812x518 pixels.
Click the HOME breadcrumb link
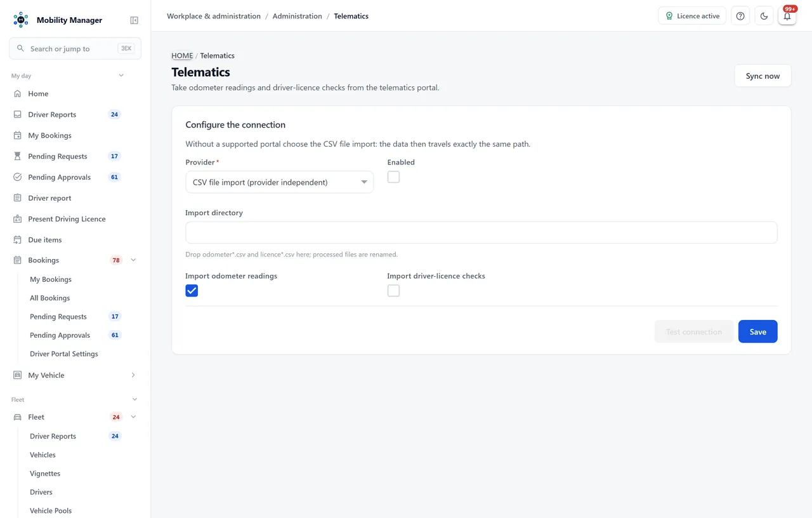[x=182, y=55]
